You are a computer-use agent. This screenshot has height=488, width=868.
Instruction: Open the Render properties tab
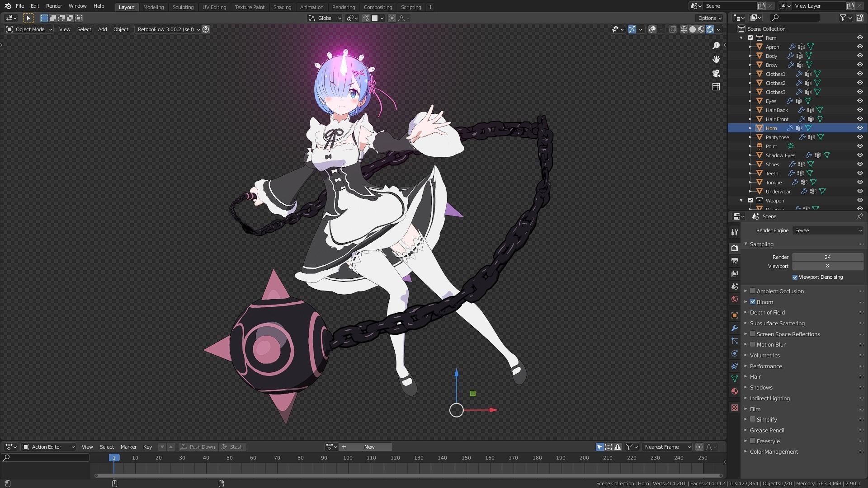click(x=735, y=249)
